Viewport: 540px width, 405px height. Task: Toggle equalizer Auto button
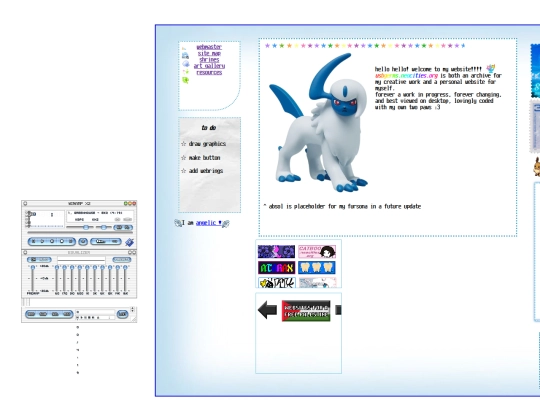click(x=44, y=259)
